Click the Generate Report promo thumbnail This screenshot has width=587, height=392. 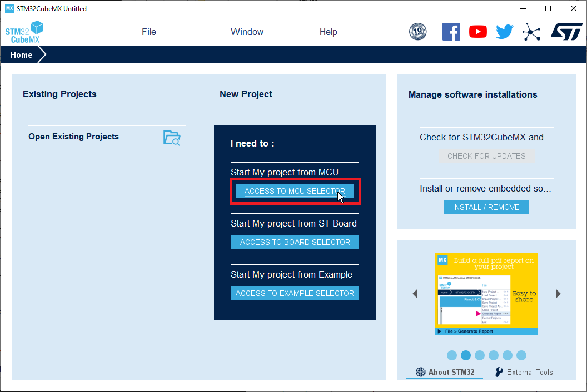[487, 294]
